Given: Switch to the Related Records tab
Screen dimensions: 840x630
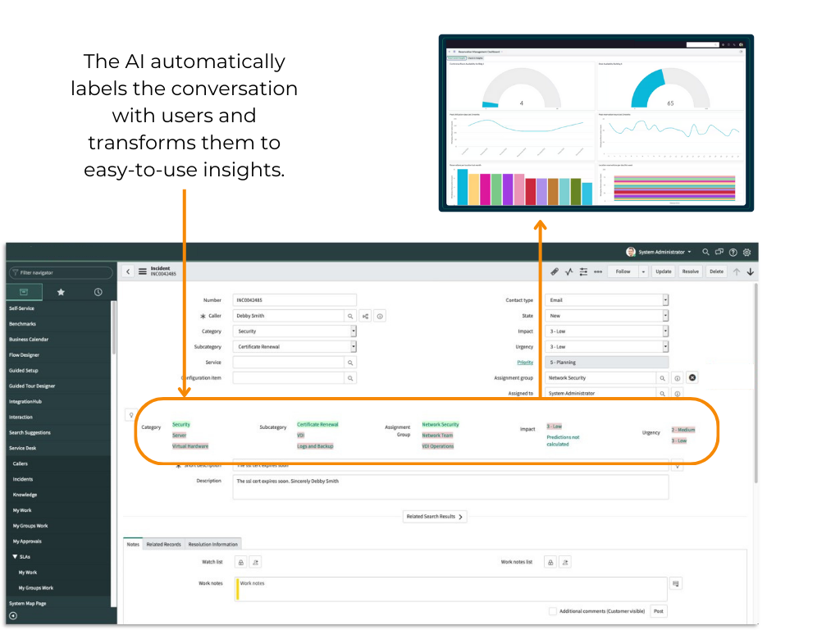Looking at the screenshot, I should pos(163,545).
